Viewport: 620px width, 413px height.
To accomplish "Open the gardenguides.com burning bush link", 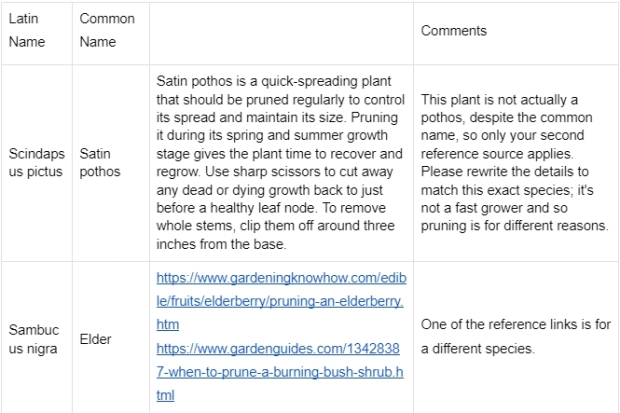I will (280, 372).
